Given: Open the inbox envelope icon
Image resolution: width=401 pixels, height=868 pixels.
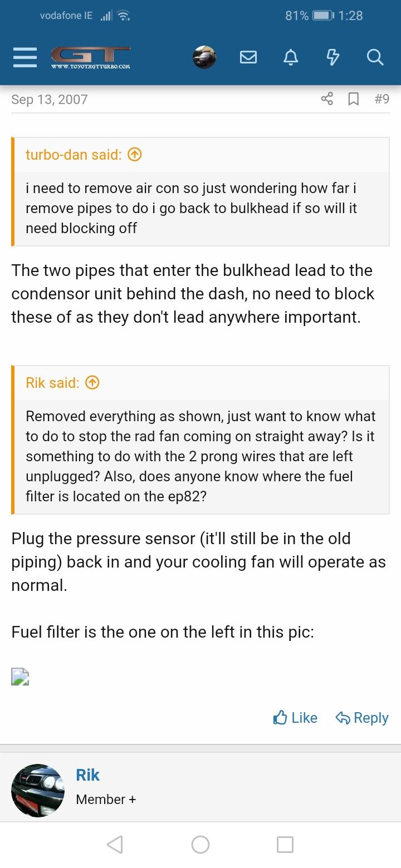Looking at the screenshot, I should click(x=248, y=57).
